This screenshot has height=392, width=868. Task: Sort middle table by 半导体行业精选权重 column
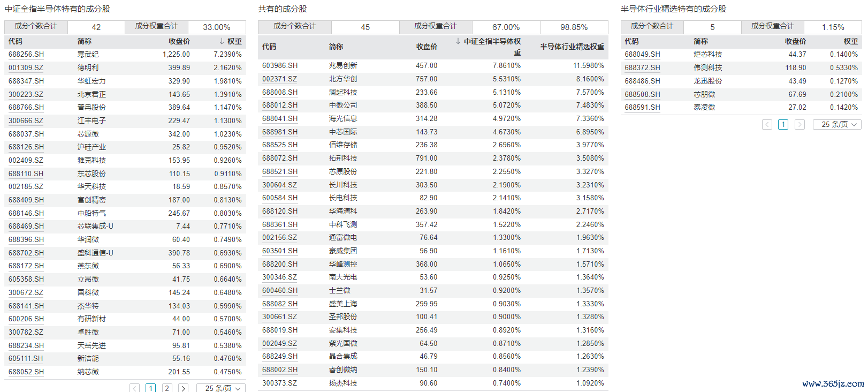pyautogui.click(x=572, y=47)
